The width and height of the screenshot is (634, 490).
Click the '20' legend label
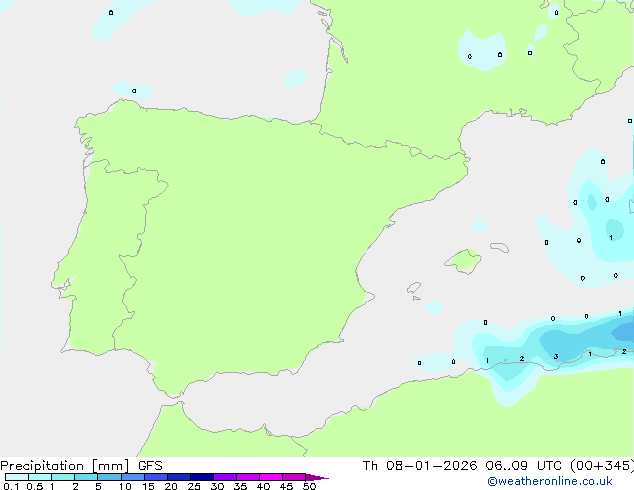coord(171,486)
